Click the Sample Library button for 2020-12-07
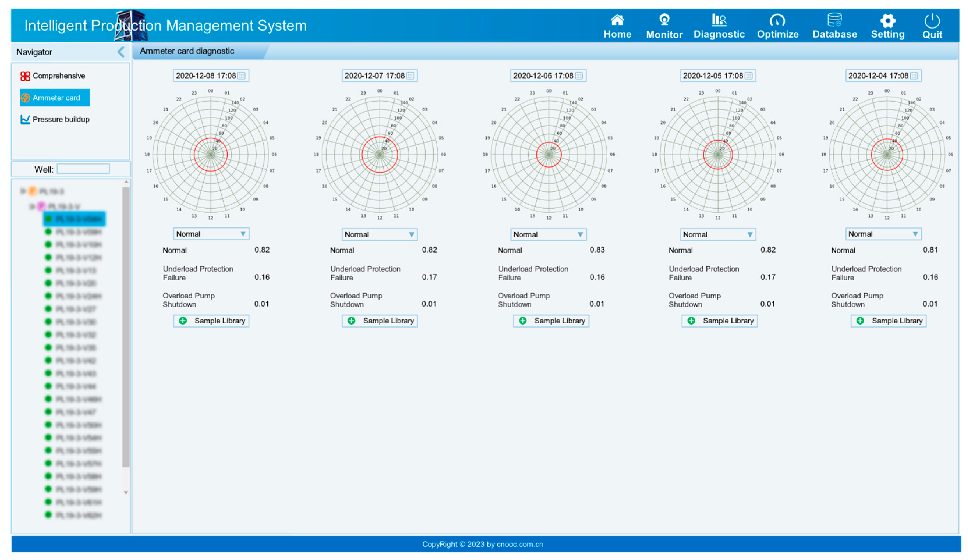 pos(380,321)
